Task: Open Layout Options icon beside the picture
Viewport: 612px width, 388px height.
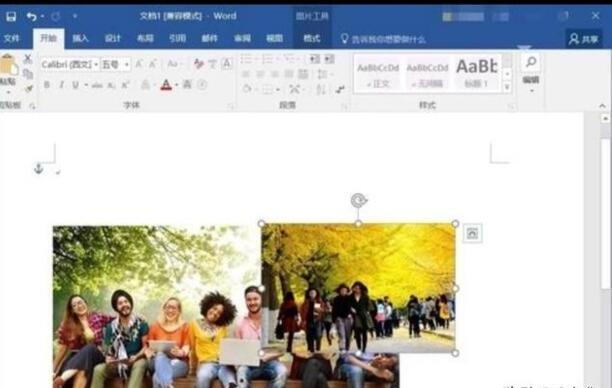Action: coord(472,233)
